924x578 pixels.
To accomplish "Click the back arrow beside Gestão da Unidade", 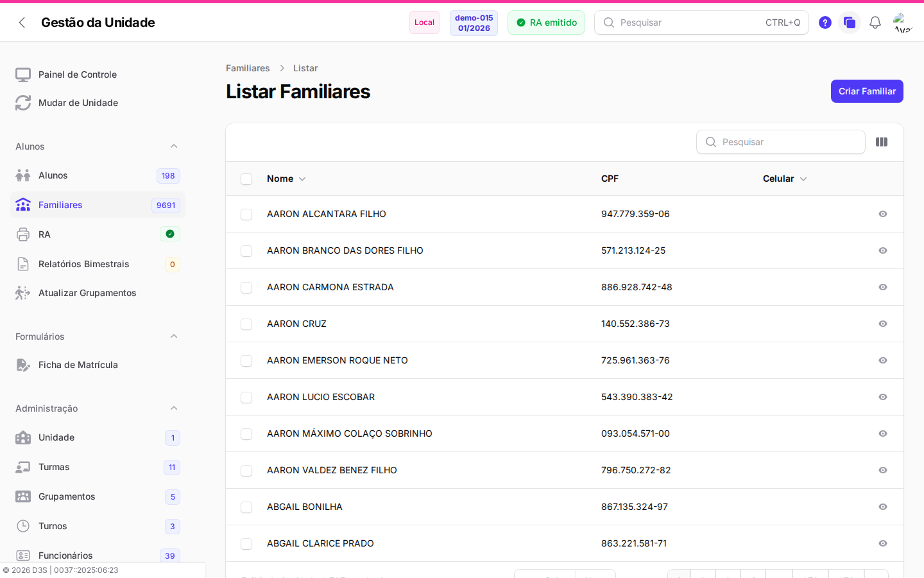I will tap(22, 22).
